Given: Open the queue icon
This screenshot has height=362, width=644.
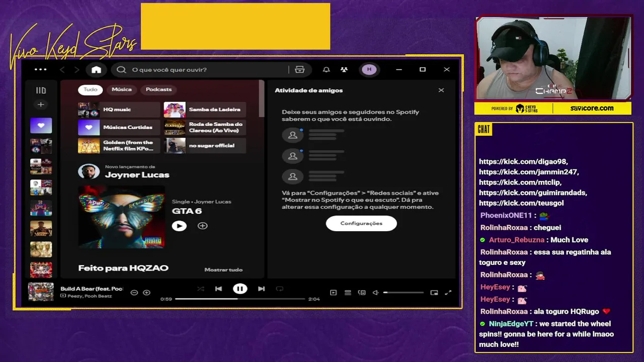Looking at the screenshot, I should (348, 293).
